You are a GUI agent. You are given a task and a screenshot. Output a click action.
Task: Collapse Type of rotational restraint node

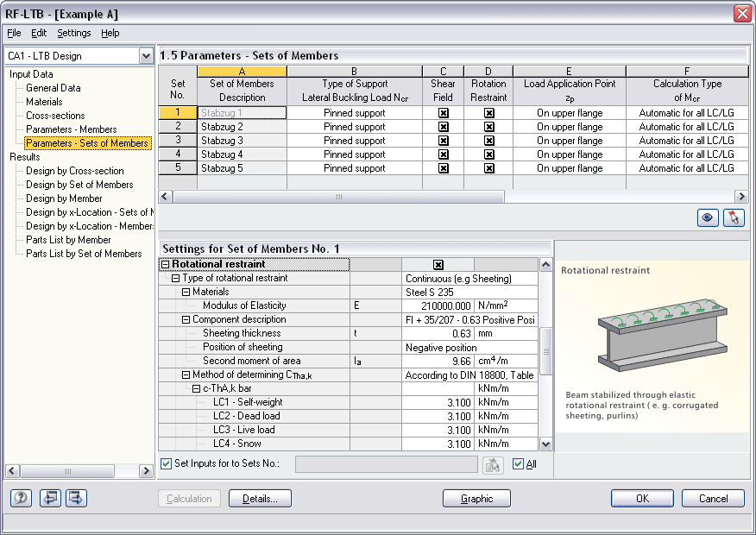(175, 278)
